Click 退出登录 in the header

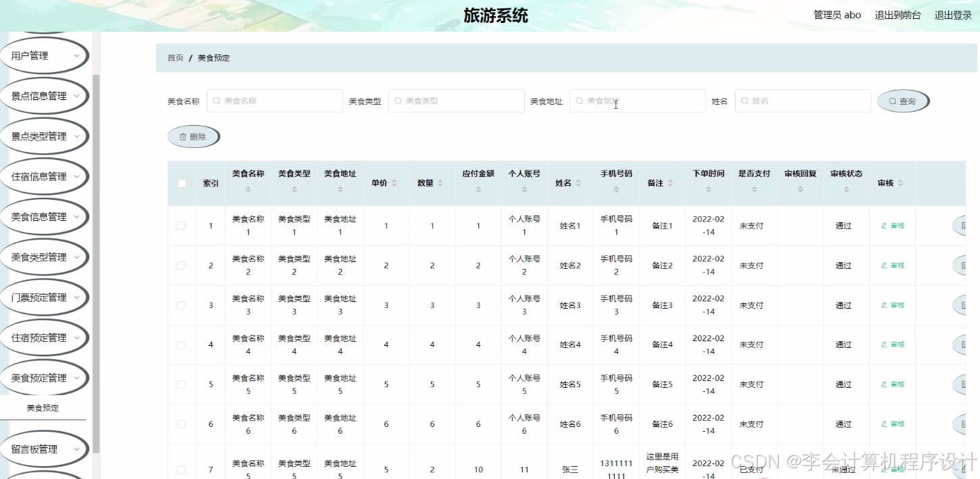tap(953, 15)
